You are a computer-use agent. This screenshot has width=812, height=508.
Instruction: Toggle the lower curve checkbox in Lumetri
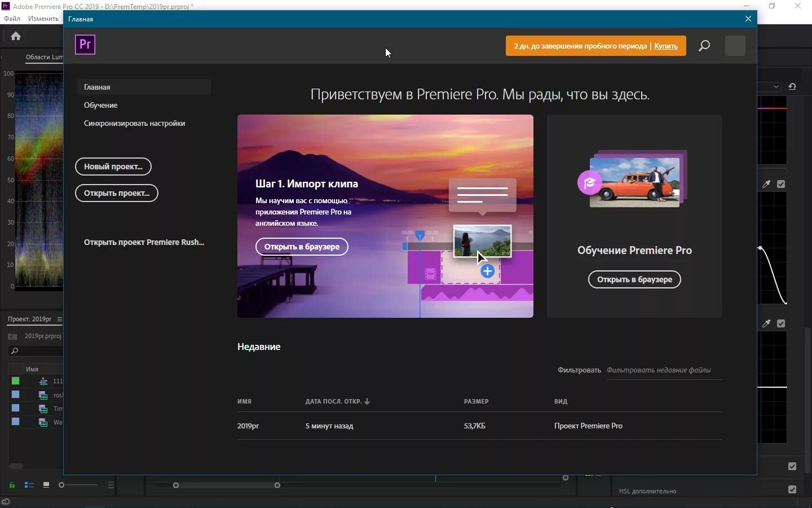pyautogui.click(x=781, y=323)
